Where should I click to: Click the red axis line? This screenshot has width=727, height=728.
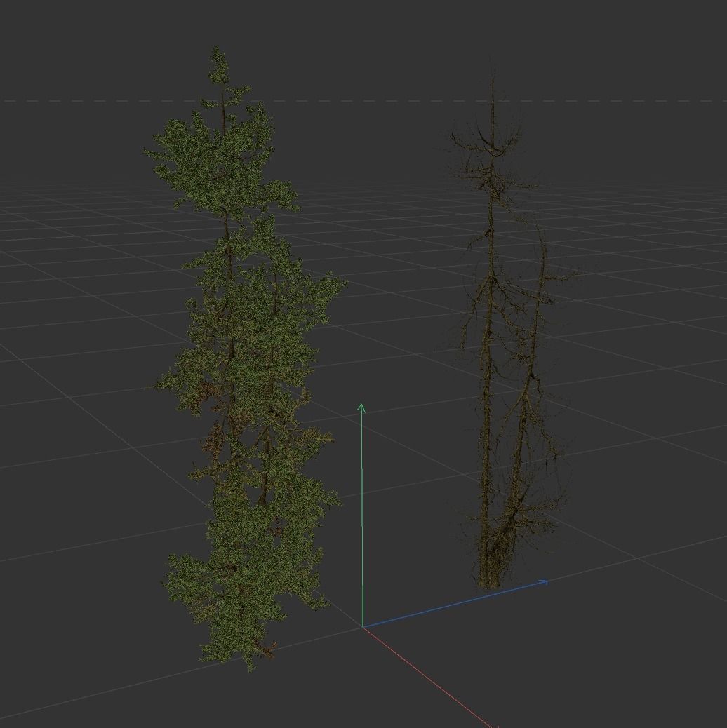pos(429,679)
